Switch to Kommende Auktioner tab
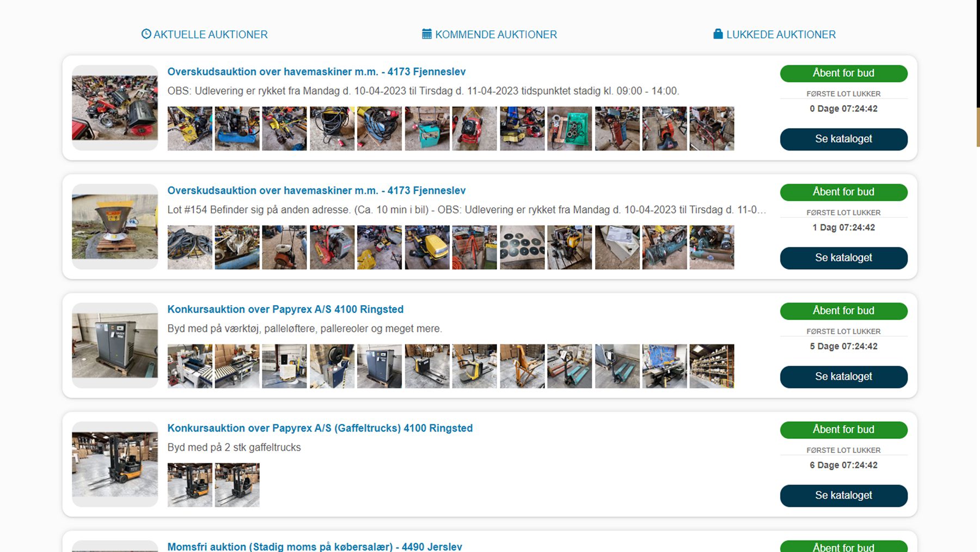This screenshot has height=552, width=980. click(x=489, y=34)
